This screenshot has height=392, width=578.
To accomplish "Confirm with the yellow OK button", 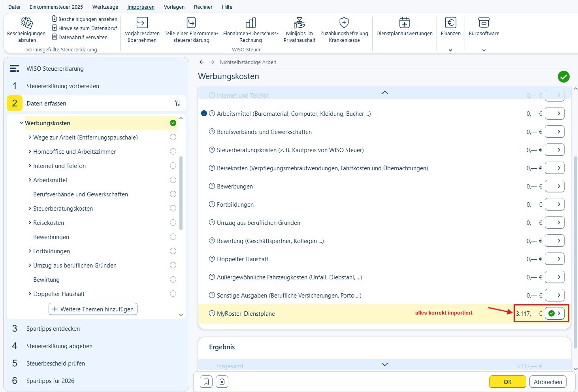I will point(508,382).
